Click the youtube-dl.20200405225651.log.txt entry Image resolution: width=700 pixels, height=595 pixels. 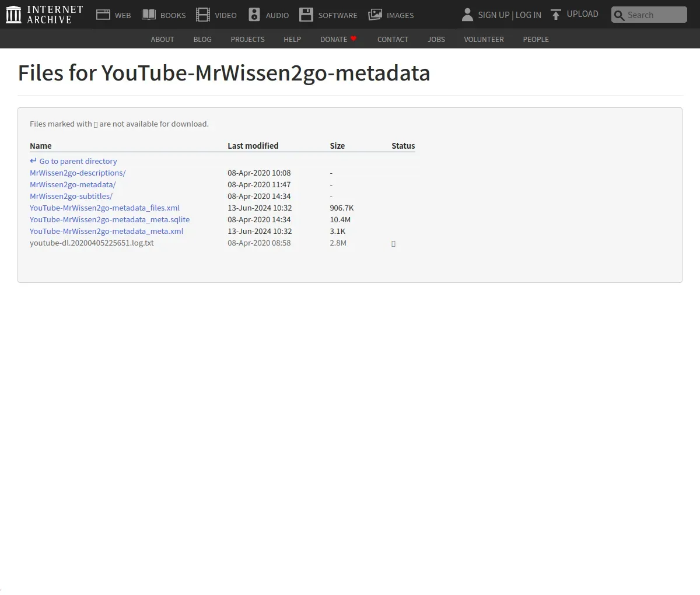92,243
